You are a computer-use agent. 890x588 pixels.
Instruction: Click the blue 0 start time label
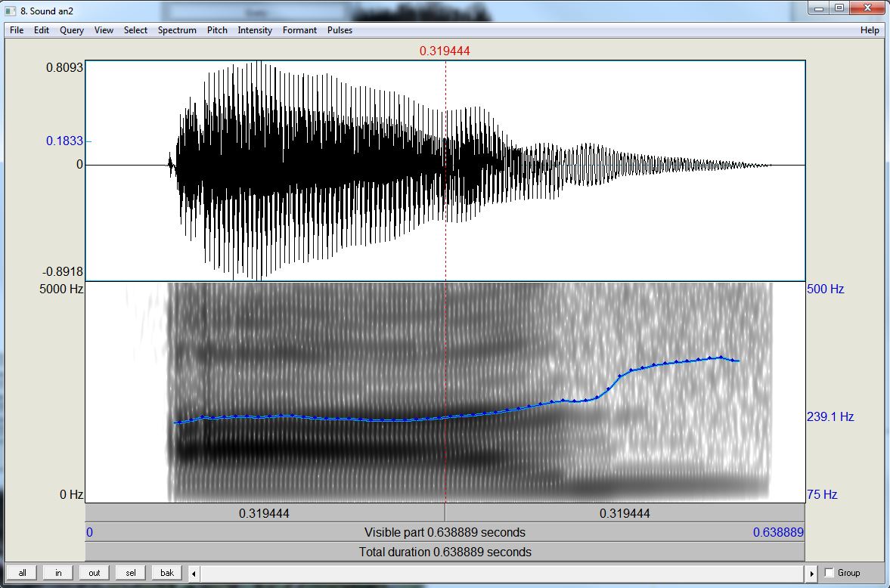(x=90, y=532)
